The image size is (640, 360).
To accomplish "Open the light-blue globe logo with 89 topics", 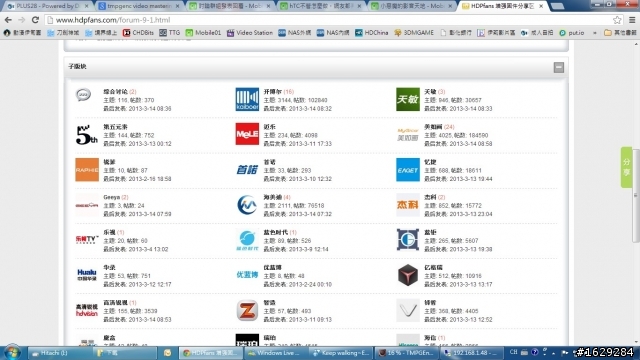I will pyautogui.click(x=247, y=240).
